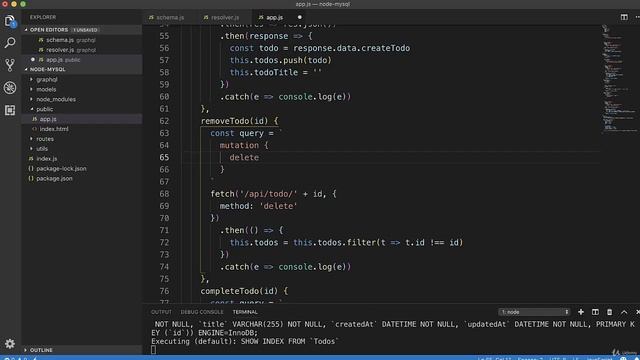This screenshot has height=360, width=640.
Task: Expand the utils folder
Action: (42, 149)
